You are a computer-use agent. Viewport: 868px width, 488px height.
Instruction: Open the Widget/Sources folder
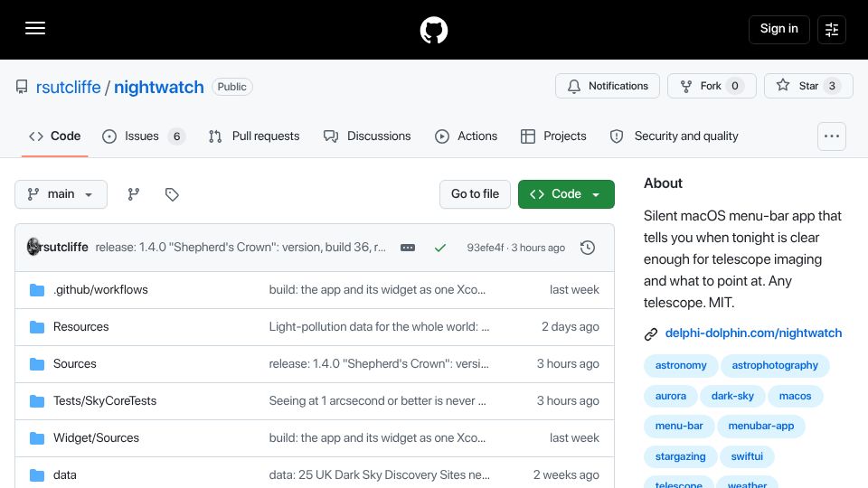point(97,438)
